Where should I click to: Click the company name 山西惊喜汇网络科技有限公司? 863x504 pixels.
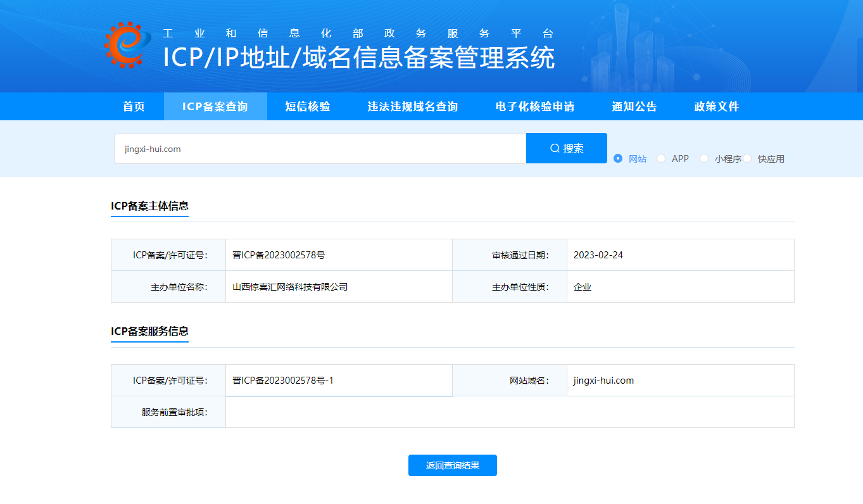290,287
